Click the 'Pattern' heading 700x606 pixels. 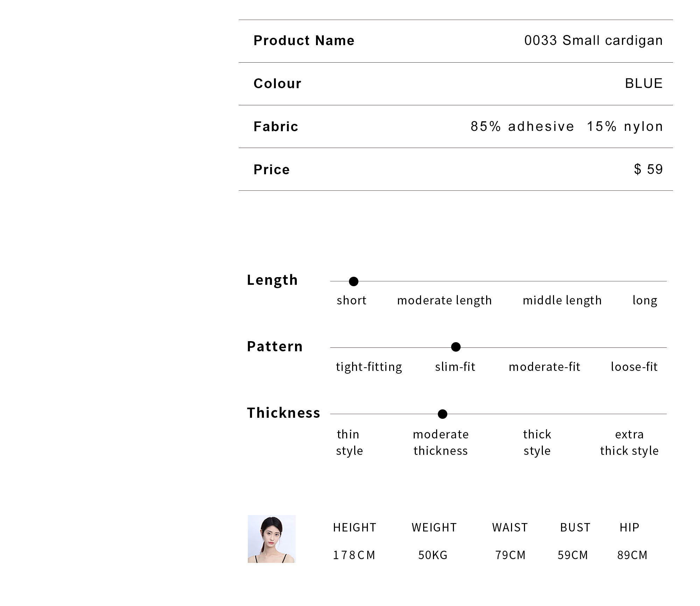(x=275, y=346)
